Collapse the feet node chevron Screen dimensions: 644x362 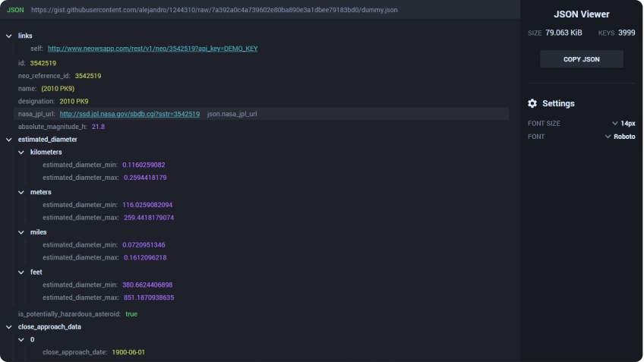21,272
